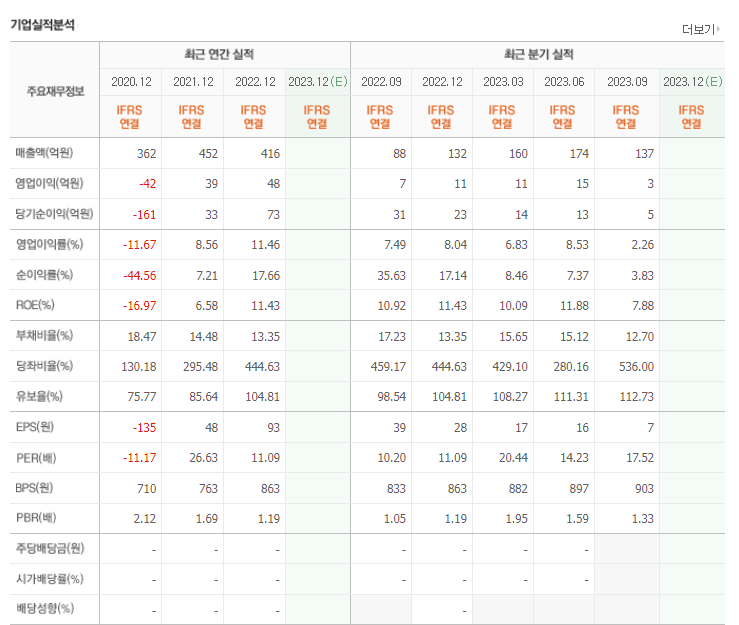Select the PBR(배) row label
The width and height of the screenshot is (739, 625).
click(x=36, y=518)
